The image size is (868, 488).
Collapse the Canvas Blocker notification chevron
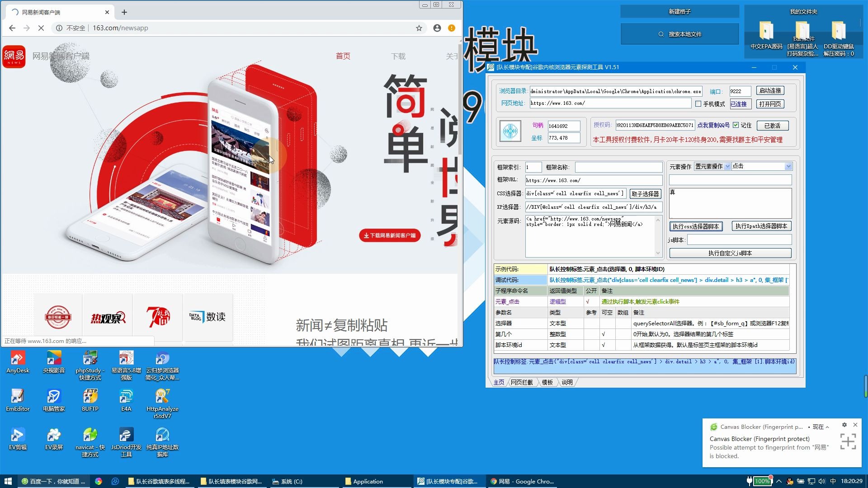(x=827, y=427)
